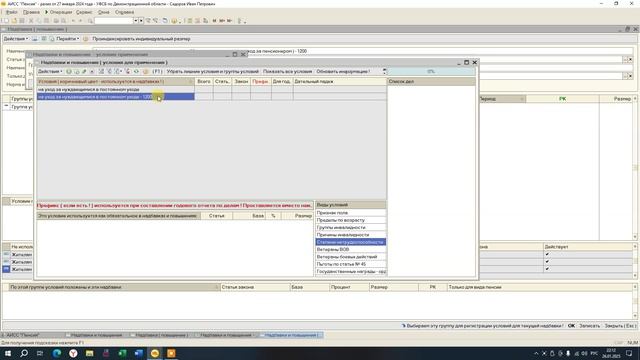Open the Сервис menu

pos(84,12)
